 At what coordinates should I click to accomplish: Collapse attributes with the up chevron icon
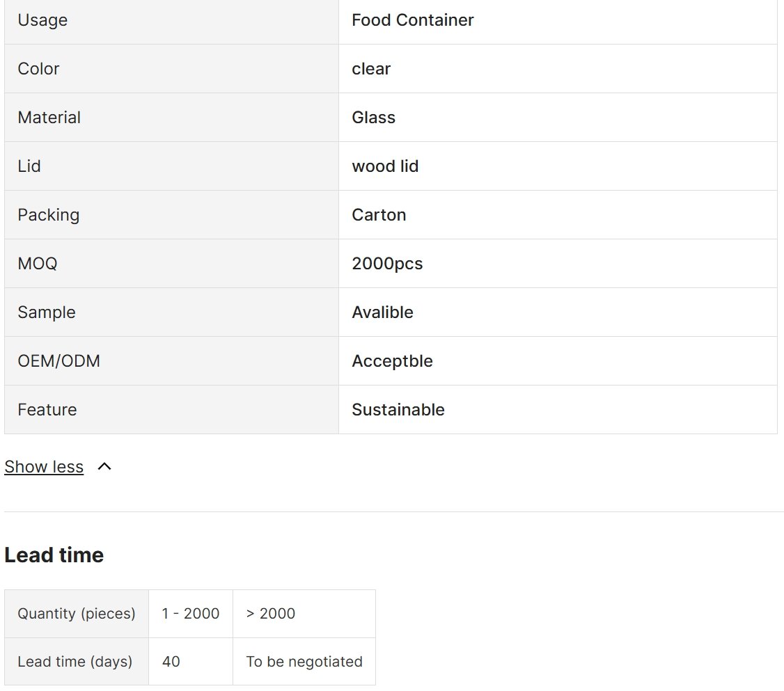[x=104, y=467]
